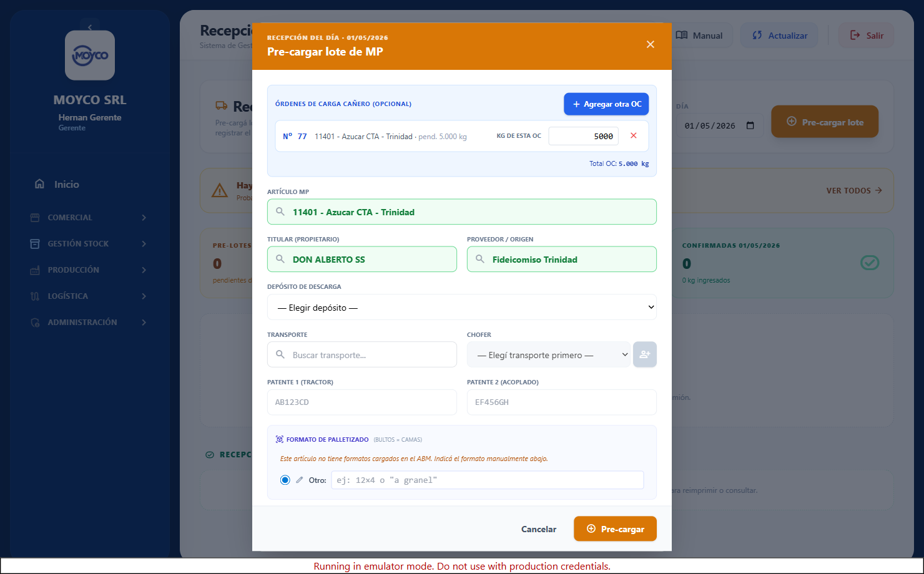Click the Agregar otra OC button
This screenshot has width=924, height=574.
point(606,104)
